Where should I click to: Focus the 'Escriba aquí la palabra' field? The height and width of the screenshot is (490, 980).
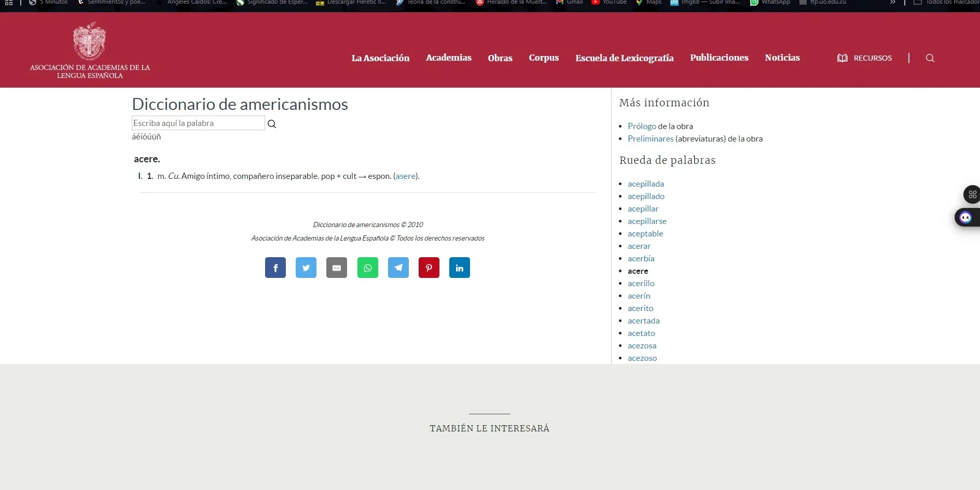click(x=198, y=123)
